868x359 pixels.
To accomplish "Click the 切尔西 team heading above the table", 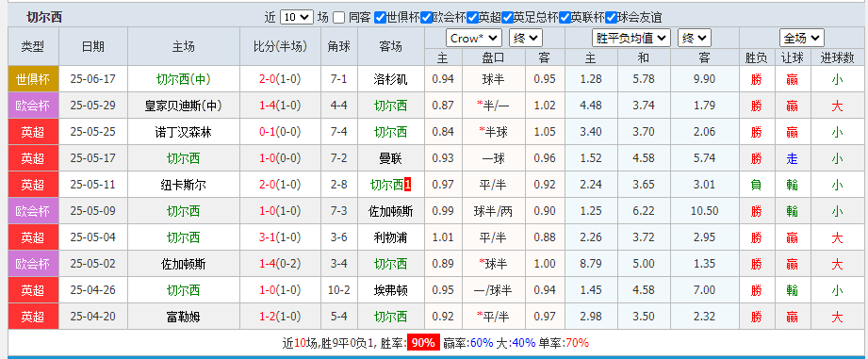I will 44,17.
